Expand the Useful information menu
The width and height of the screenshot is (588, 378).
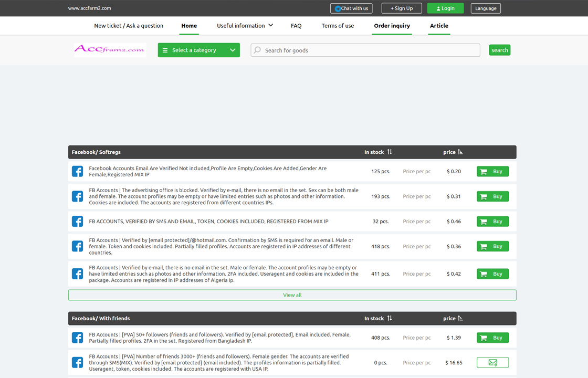(x=245, y=26)
